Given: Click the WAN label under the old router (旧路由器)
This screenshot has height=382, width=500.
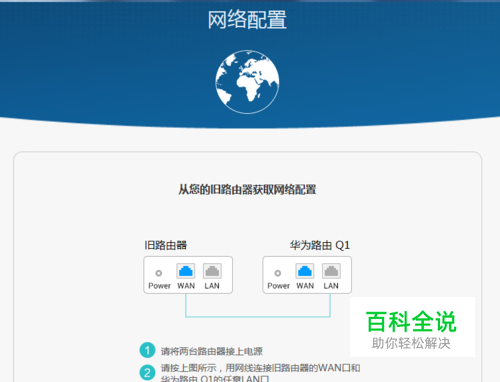Looking at the screenshot, I should (x=186, y=286).
